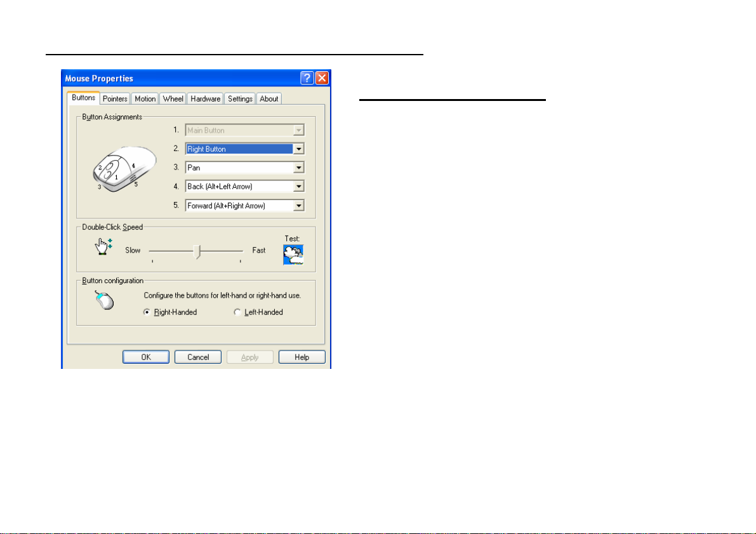Go to the Wheel tab

173,99
